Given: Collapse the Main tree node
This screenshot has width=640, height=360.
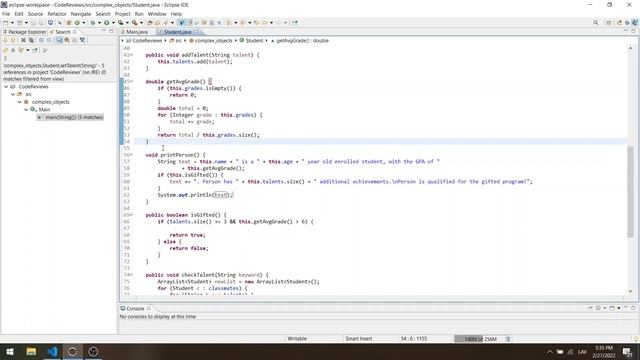Looking at the screenshot, I should pos(26,109).
